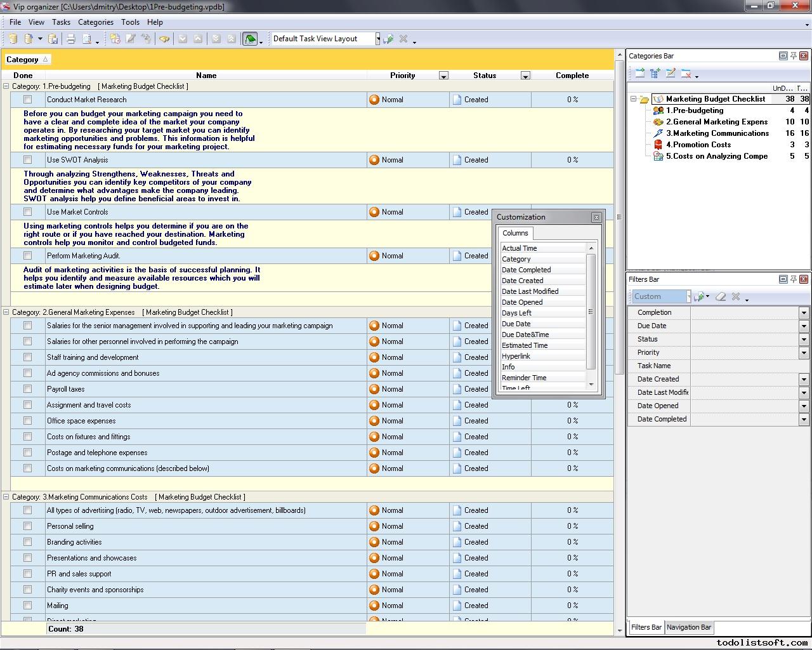Click the Name column header
The width and height of the screenshot is (812, 650).
click(x=206, y=76)
